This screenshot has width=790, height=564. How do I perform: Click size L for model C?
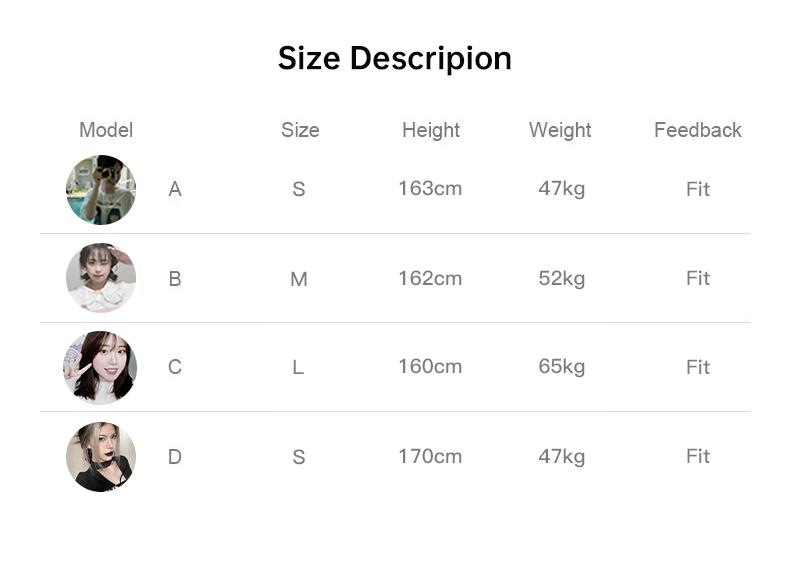298,367
